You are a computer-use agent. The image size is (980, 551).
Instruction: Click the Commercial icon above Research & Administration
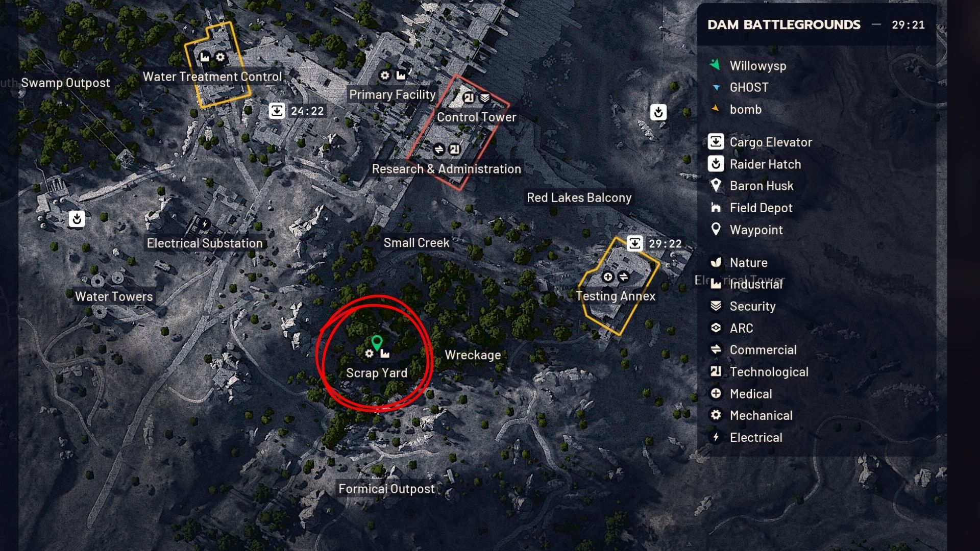click(x=438, y=149)
